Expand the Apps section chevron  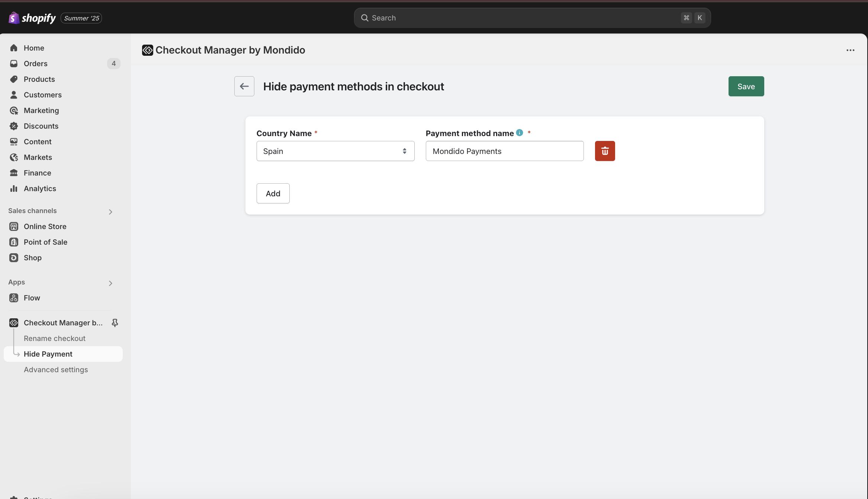(x=110, y=283)
